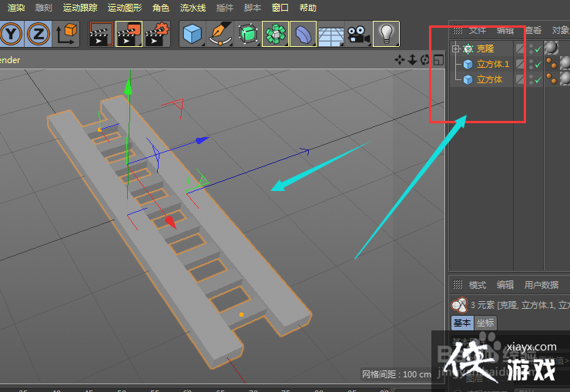Image resolution: width=570 pixels, height=392 pixels.
Task: Add a camera object from toolbar
Action: (358, 34)
